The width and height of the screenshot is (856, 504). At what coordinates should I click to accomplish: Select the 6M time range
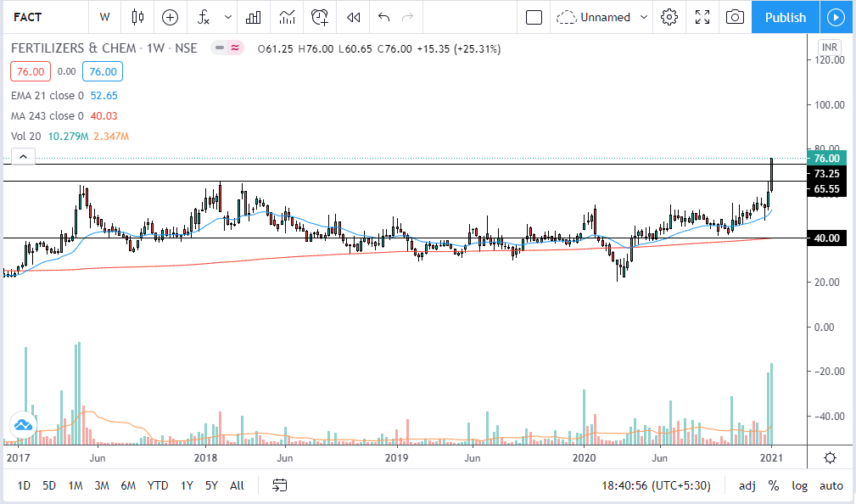coord(128,485)
